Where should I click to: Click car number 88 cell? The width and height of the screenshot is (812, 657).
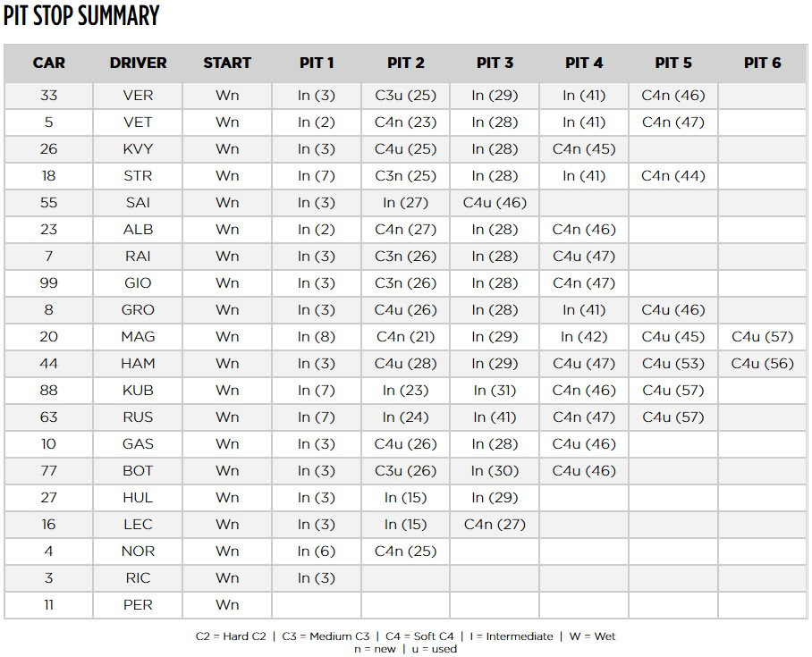48,391
